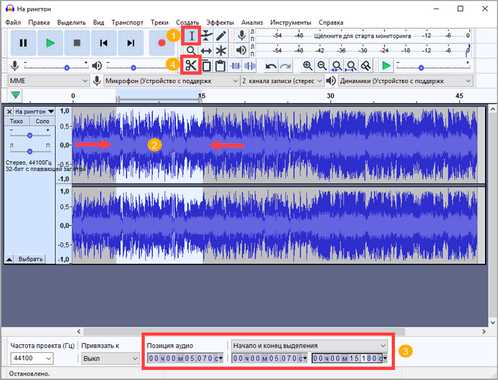Open the project rate 44100 dropdown
The width and height of the screenshot is (498, 380).
(32, 358)
